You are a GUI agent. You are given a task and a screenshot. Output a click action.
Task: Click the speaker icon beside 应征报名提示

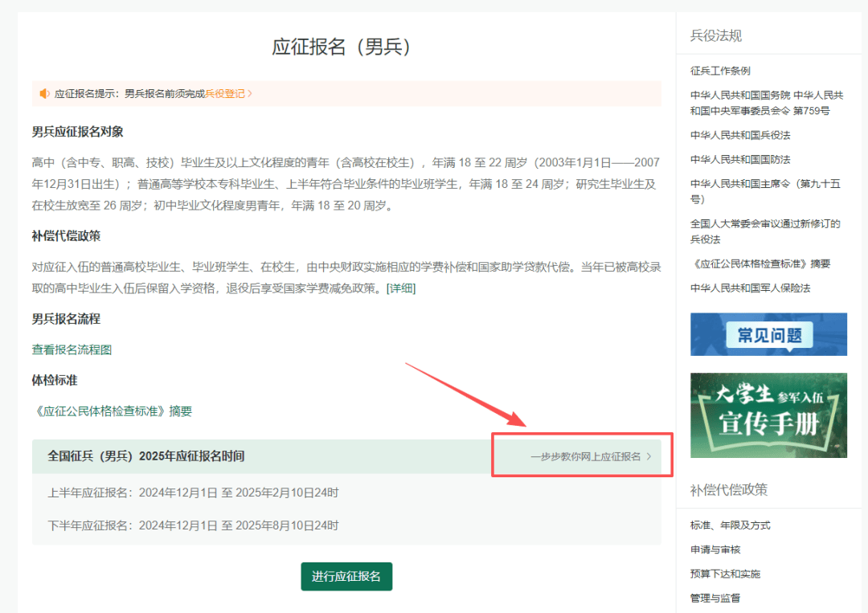44,94
